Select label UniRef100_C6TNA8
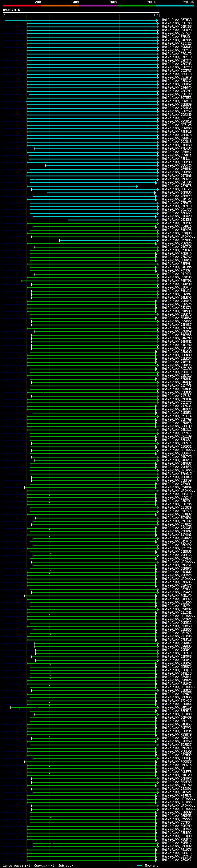197x868 pixels. tap(177, 176)
